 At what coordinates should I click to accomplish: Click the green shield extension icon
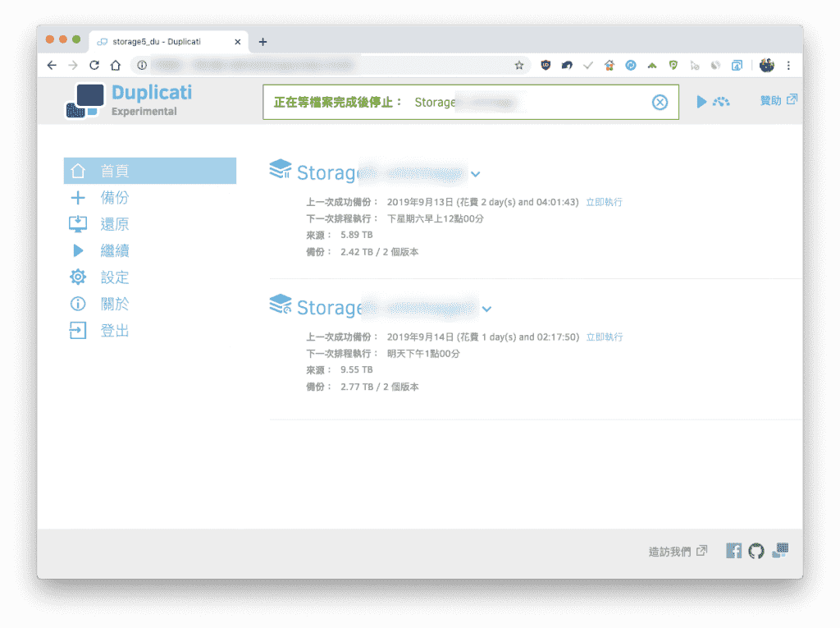(673, 66)
